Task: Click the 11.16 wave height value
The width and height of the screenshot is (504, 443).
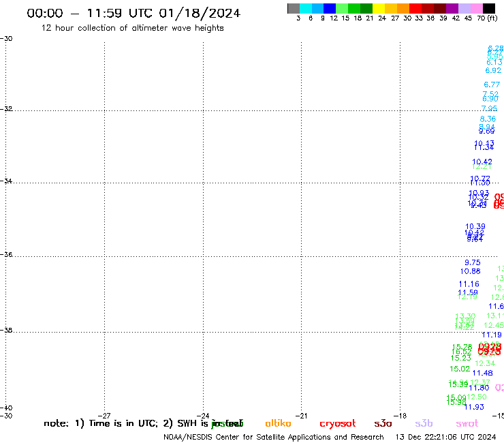Action: [469, 284]
